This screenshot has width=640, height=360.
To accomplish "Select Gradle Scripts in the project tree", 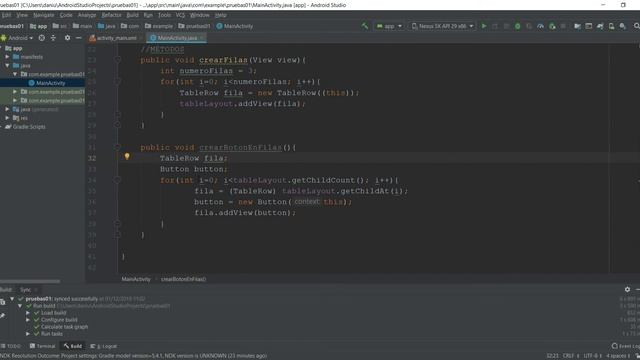I will point(29,127).
